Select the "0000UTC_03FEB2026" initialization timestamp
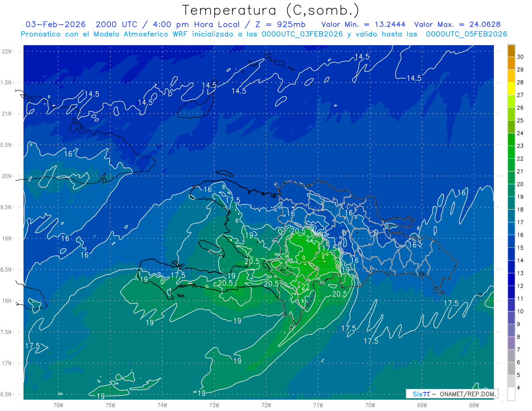The image size is (532, 411). click(302, 34)
